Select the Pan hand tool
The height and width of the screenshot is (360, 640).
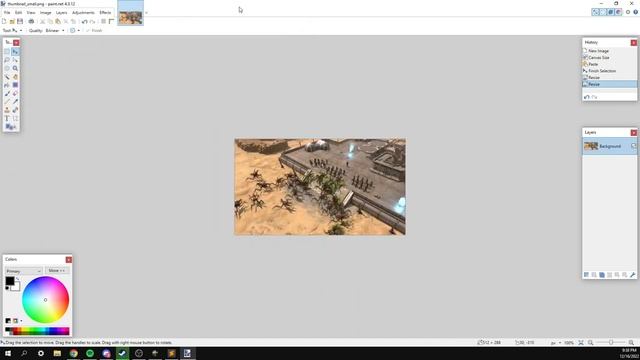15,77
